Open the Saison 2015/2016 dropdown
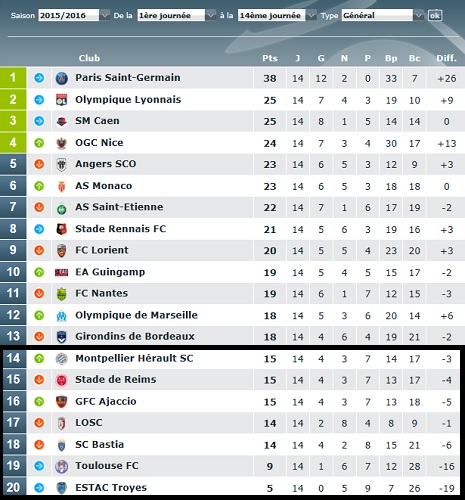The height and width of the screenshot is (500, 465). (x=74, y=15)
